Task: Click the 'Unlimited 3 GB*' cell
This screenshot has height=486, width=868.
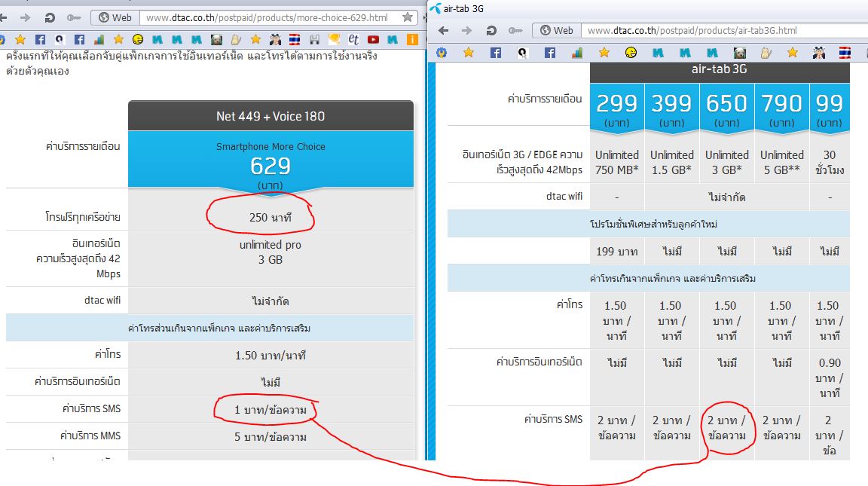Action: tap(727, 162)
